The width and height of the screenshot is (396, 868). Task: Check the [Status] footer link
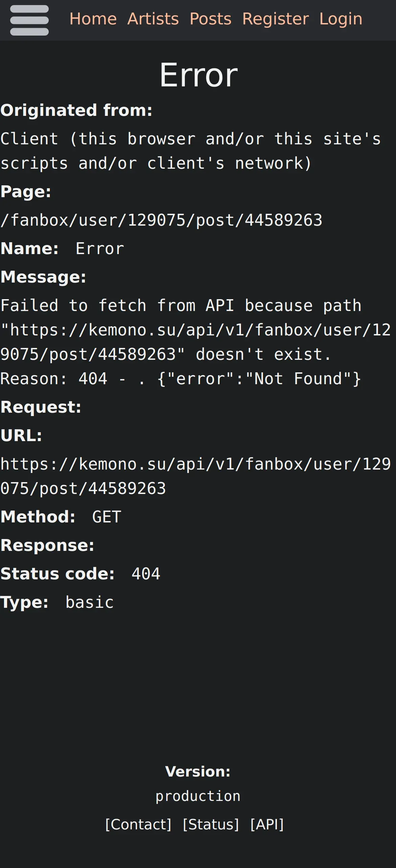[211, 824]
